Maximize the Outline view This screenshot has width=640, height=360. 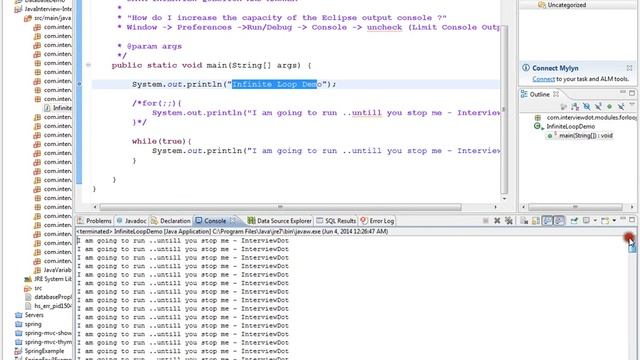pyautogui.click(x=632, y=93)
